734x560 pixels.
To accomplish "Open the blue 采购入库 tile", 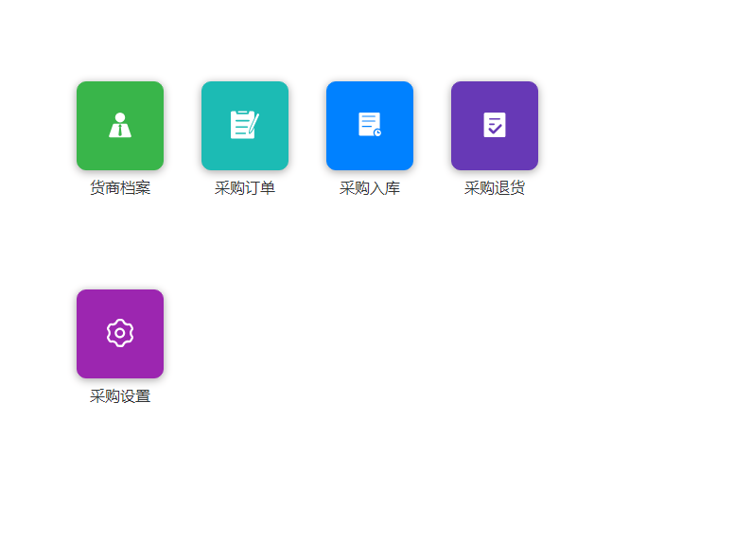I will click(370, 126).
